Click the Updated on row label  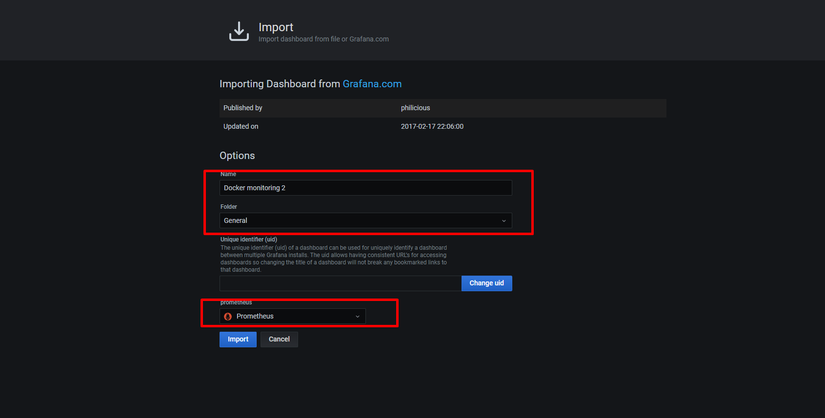point(241,126)
